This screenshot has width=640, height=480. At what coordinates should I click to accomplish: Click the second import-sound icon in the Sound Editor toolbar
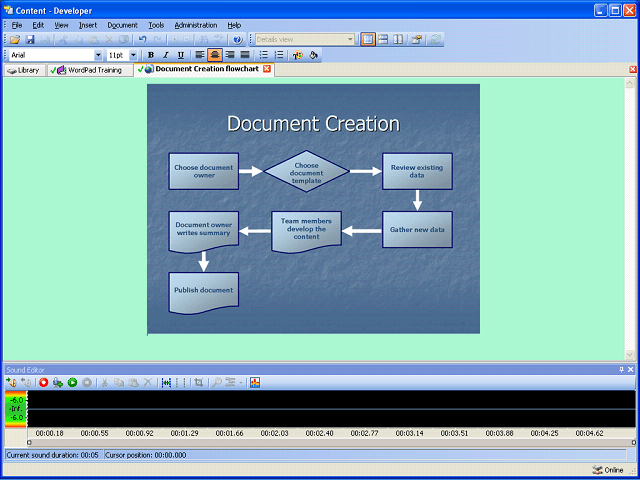pos(26,382)
